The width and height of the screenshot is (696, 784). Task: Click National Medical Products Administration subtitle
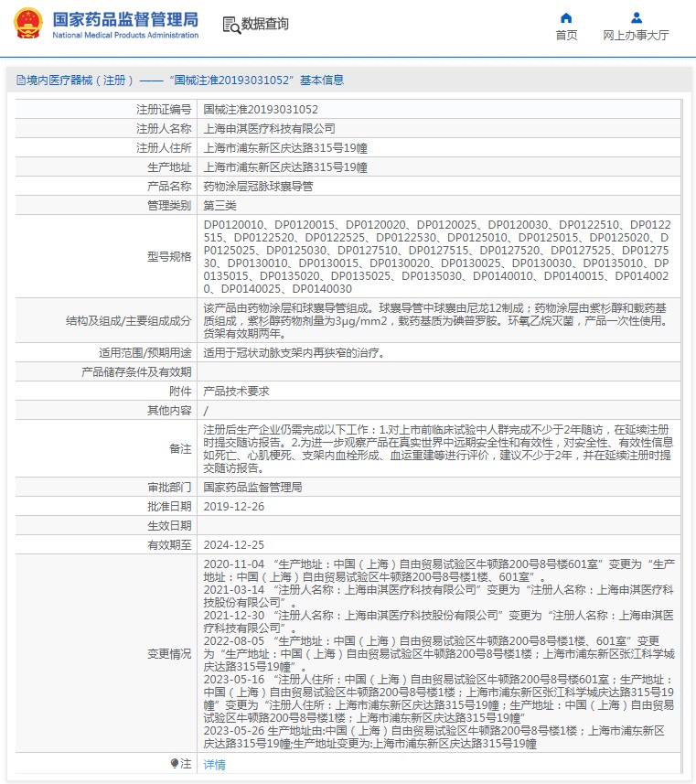coord(125,35)
